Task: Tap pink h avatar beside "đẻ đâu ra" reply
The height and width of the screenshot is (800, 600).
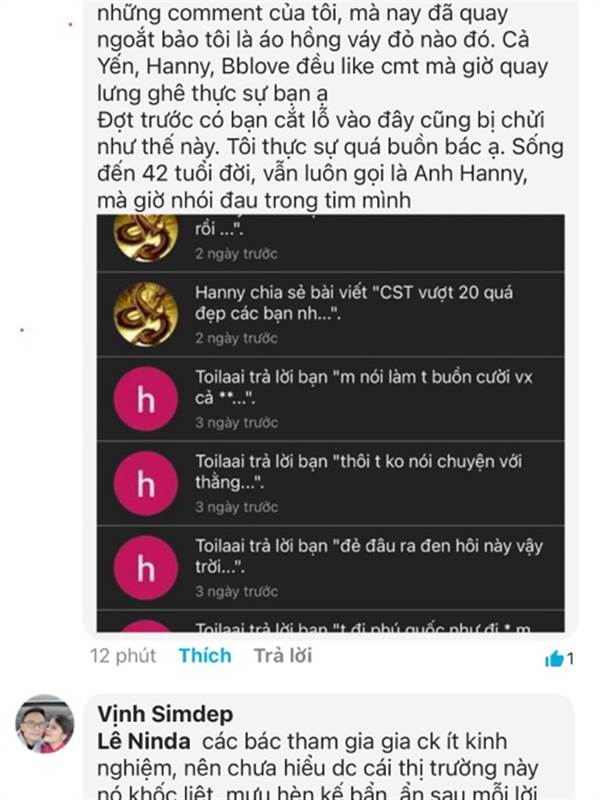Action: click(146, 568)
